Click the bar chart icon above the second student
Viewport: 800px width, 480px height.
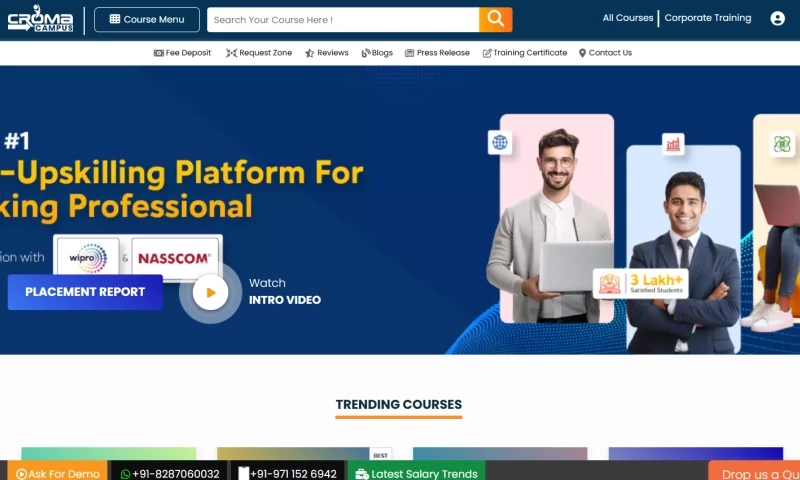coord(673,144)
